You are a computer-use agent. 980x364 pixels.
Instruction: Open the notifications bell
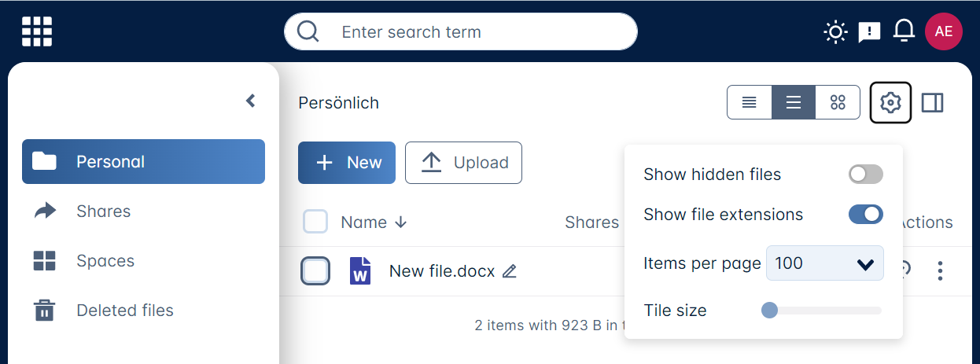pos(904,31)
